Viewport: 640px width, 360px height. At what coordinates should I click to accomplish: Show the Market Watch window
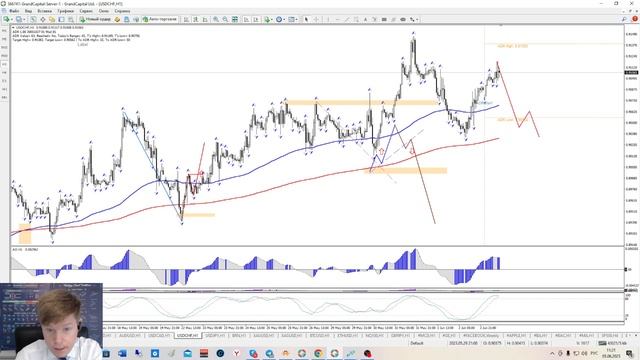coord(33,19)
